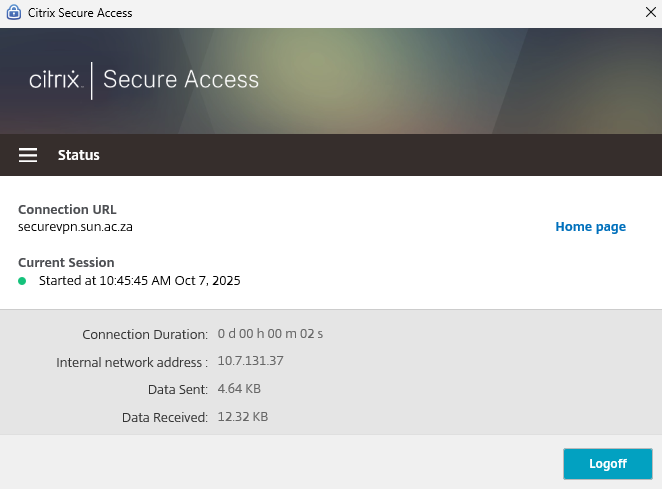Click the securevpn.sun.ac.za connection URL
Viewport: 662px width, 489px height.
pyautogui.click(x=76, y=227)
